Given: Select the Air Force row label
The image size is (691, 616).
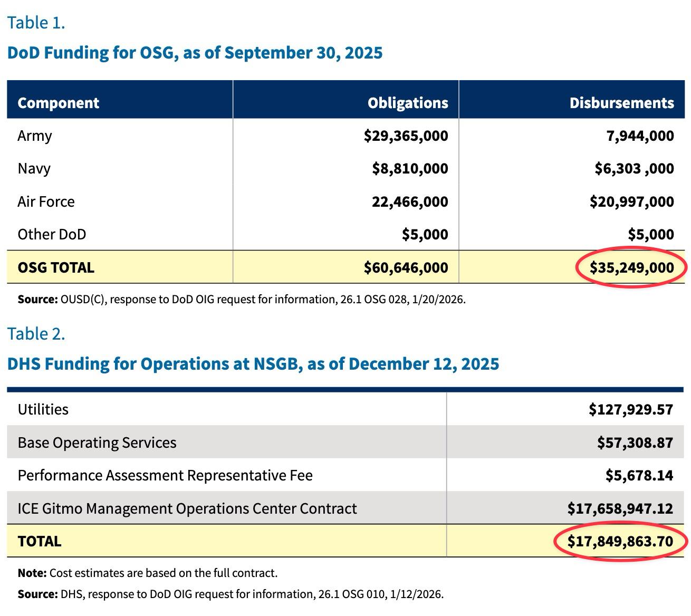Looking at the screenshot, I should (46, 201).
